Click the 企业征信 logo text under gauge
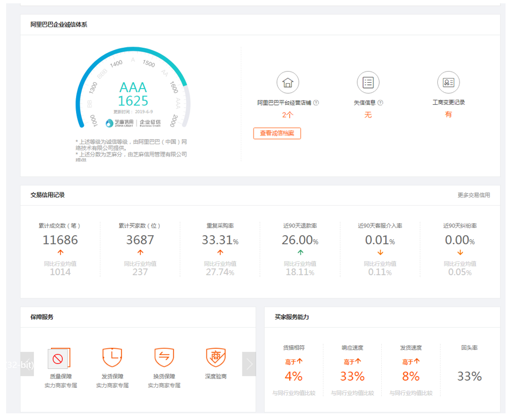 150,123
